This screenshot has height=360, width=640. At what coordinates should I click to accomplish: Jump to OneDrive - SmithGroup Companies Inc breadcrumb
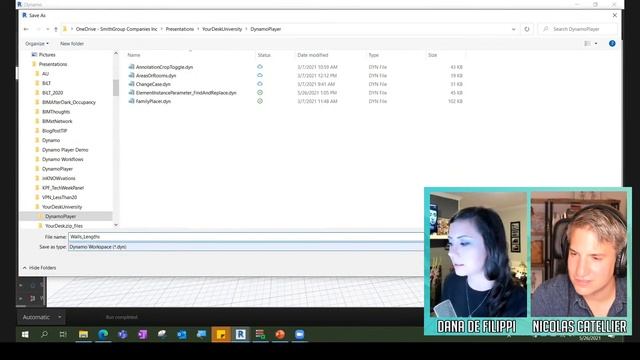pyautogui.click(x=116, y=29)
